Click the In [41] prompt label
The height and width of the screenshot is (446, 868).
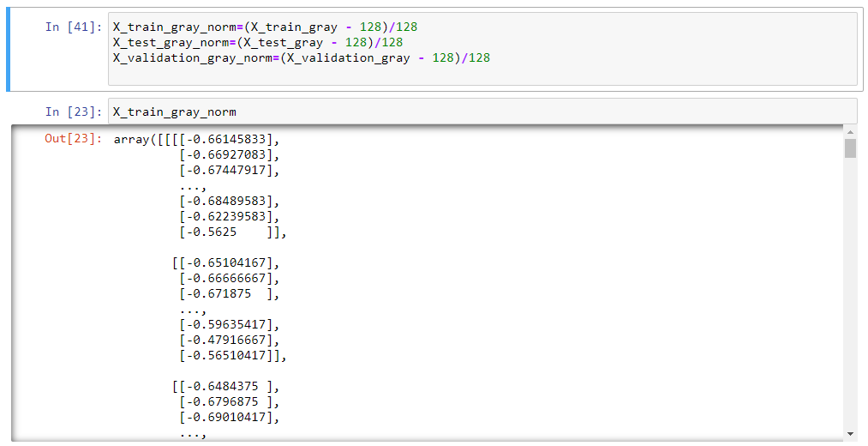[74, 27]
